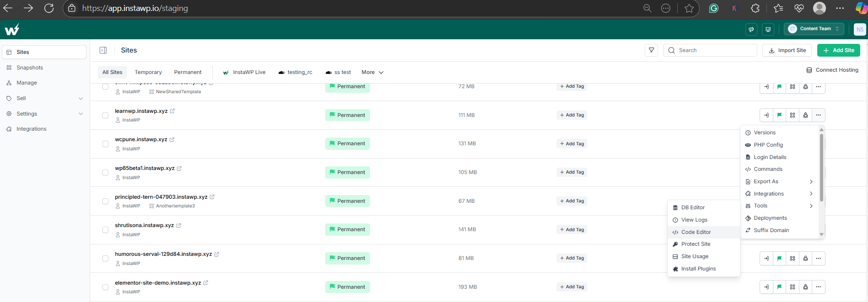Viewport: 868px width, 302px height.
Task: Open three-dots menu for elementor-site-demo site
Action: click(819, 287)
